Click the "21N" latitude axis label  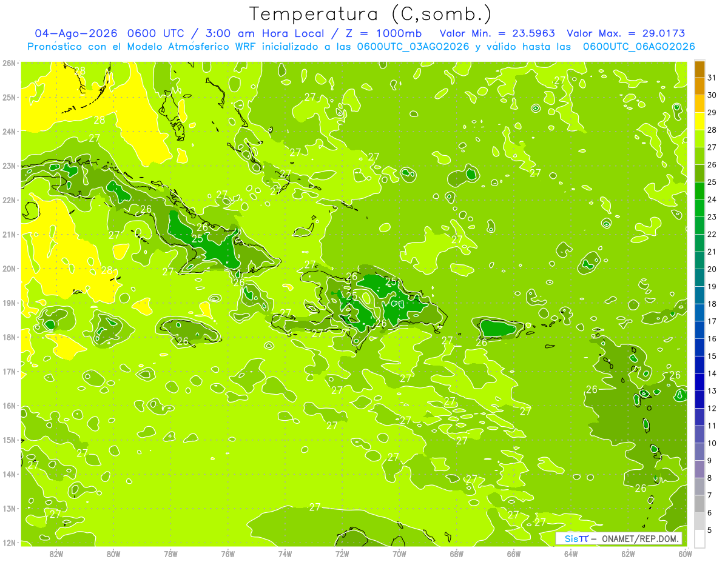tap(9, 234)
